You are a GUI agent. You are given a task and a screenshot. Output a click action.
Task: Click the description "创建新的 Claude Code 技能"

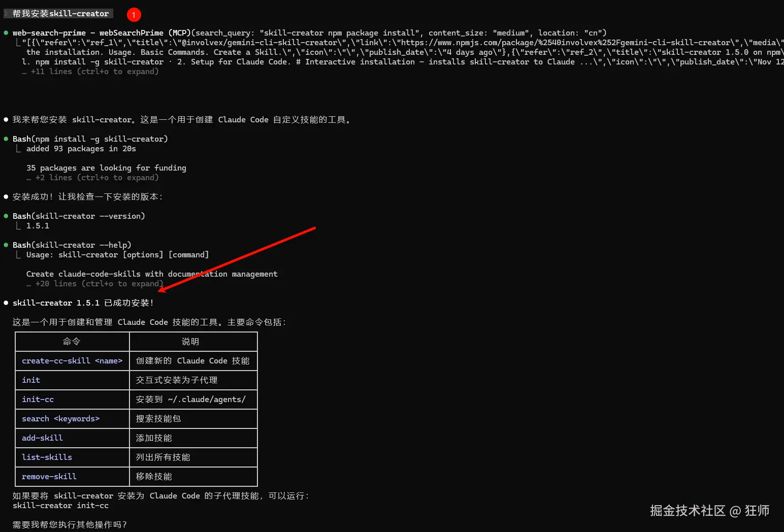(192, 361)
